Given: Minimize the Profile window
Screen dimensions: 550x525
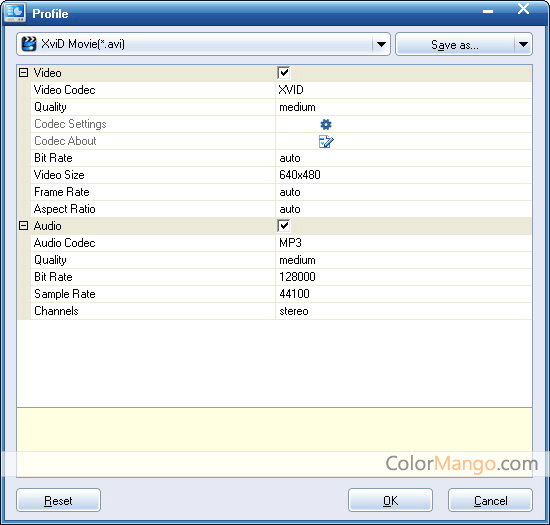Looking at the screenshot, I should tap(488, 11).
